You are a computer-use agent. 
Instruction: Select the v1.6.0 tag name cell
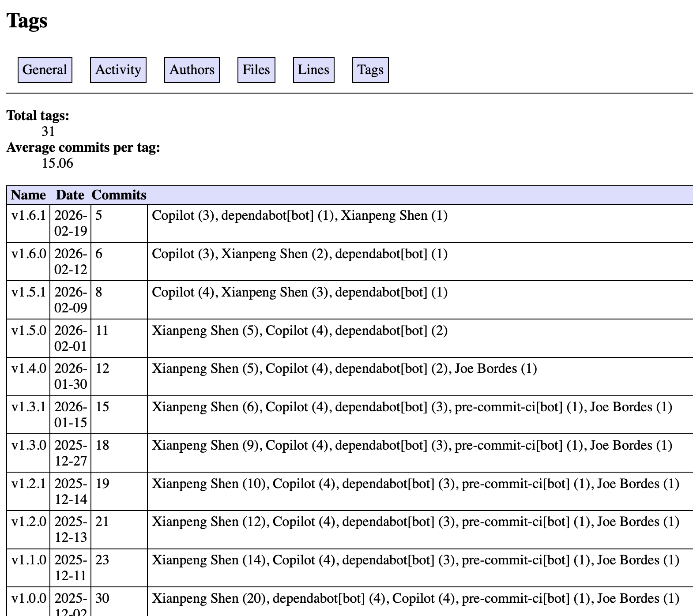click(28, 254)
